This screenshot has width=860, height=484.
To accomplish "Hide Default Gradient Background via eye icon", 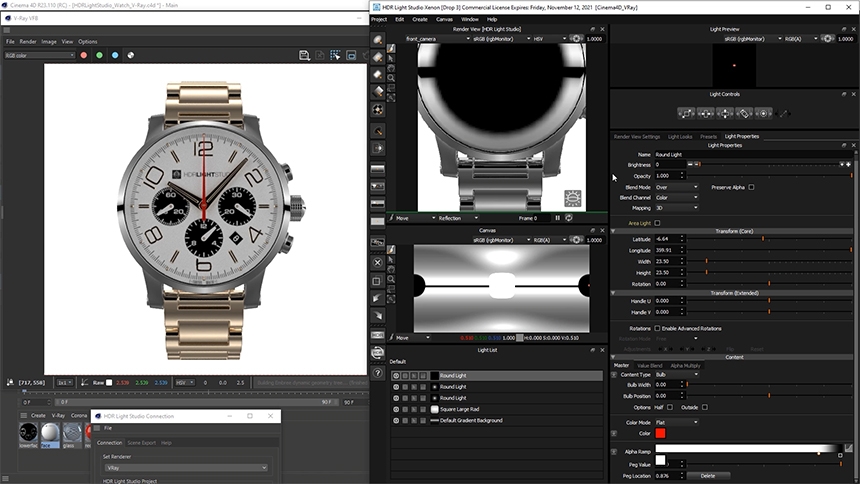I will coord(396,420).
